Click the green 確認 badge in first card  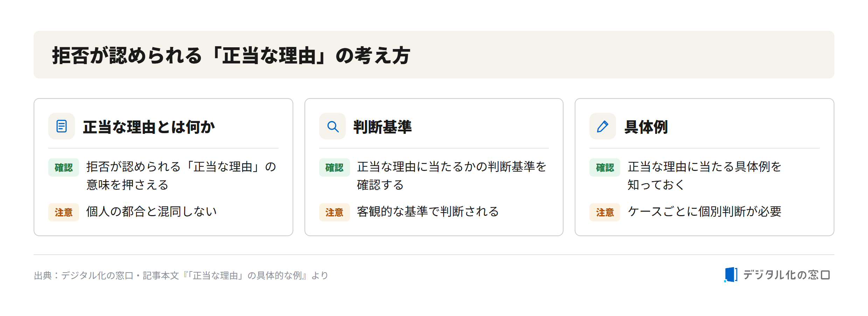coord(64,167)
